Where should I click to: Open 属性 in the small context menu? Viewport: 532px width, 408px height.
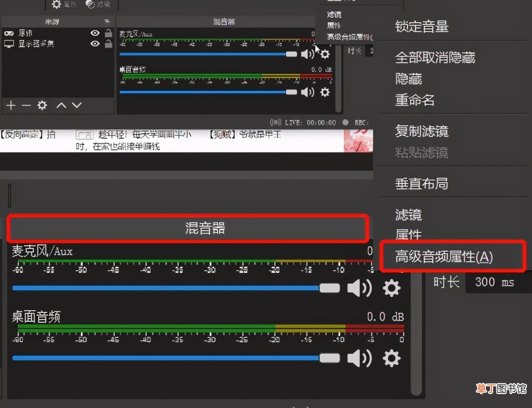pyautogui.click(x=334, y=26)
